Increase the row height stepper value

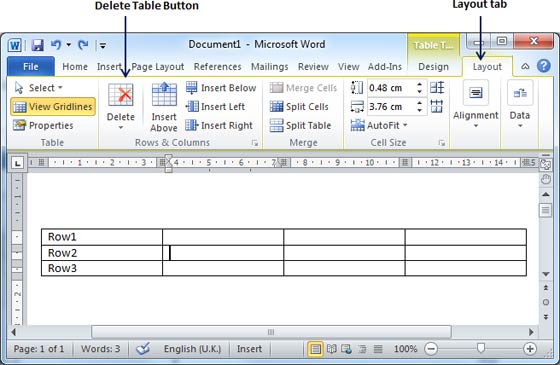(x=419, y=84)
